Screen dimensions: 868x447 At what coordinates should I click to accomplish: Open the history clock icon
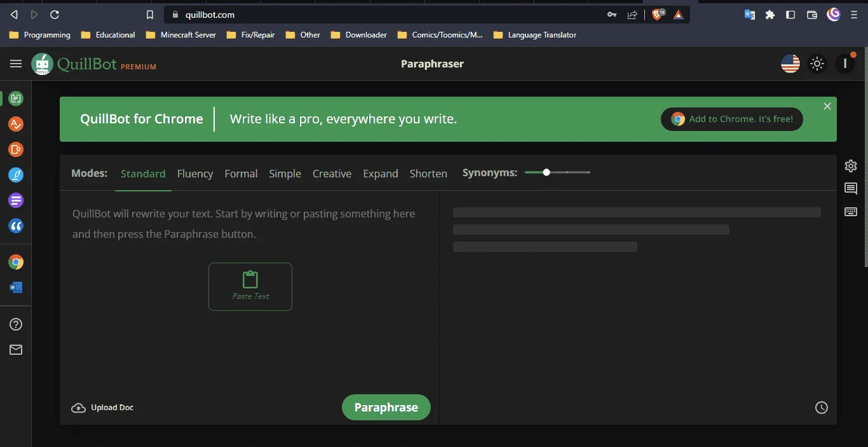pyautogui.click(x=822, y=408)
